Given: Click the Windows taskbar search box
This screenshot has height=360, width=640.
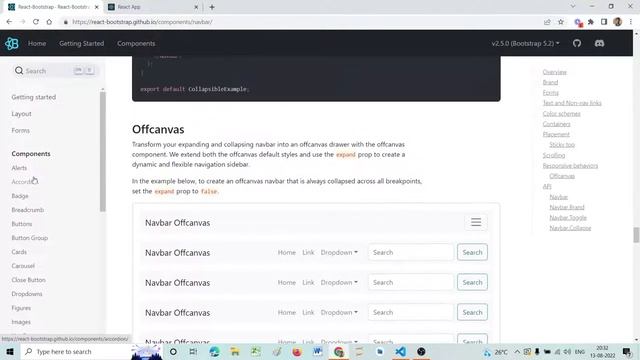Looking at the screenshot, I should [77, 351].
